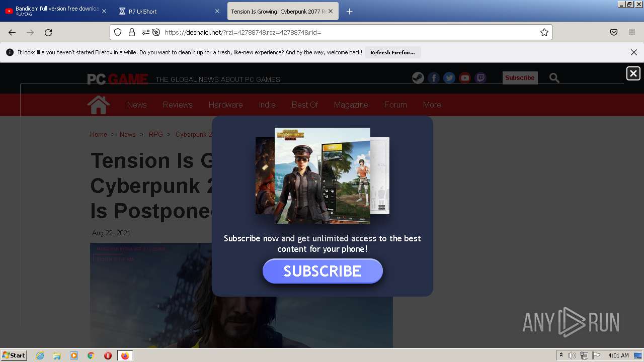Click the Firefox taskbar button
644x362 pixels.
tap(125, 355)
